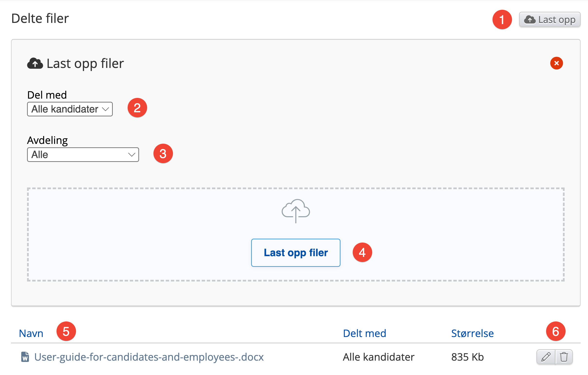Sort files by 'Navn' column
Screen dimensions: 588x375
click(31, 333)
